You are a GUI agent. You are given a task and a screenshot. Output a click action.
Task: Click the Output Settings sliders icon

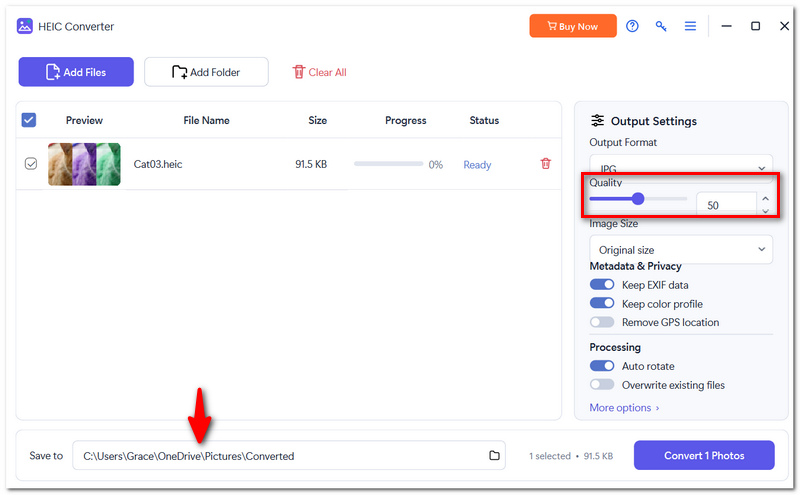597,120
